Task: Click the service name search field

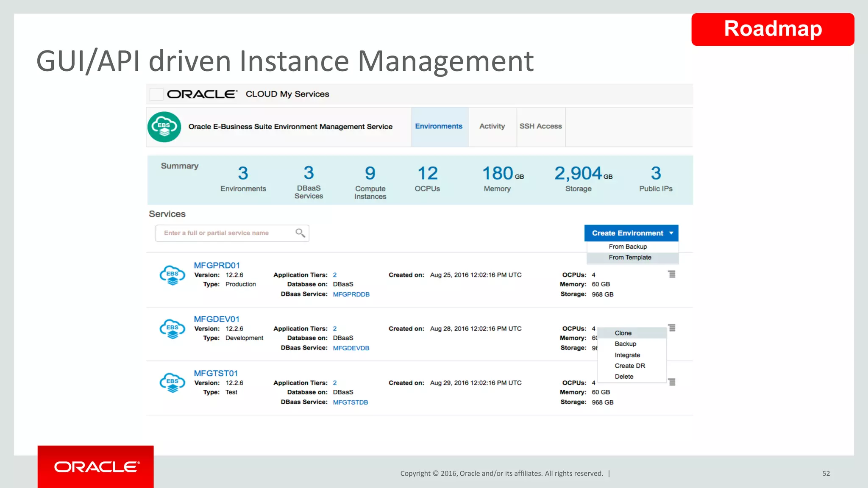Action: [x=232, y=233]
